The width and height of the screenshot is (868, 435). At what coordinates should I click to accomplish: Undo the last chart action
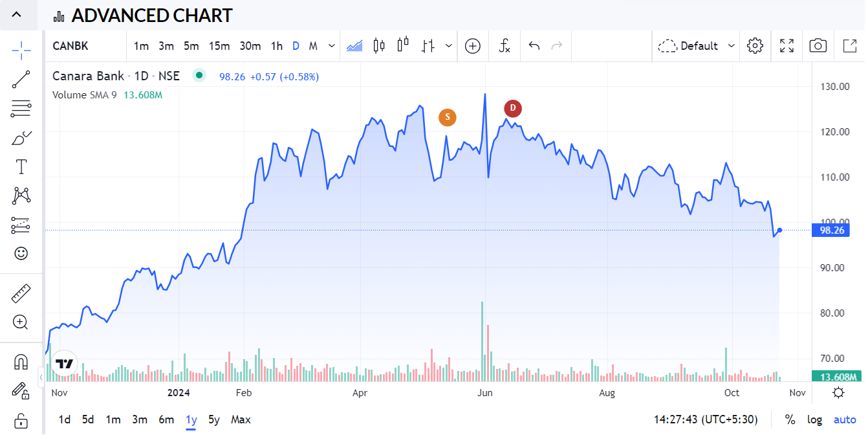coord(534,46)
